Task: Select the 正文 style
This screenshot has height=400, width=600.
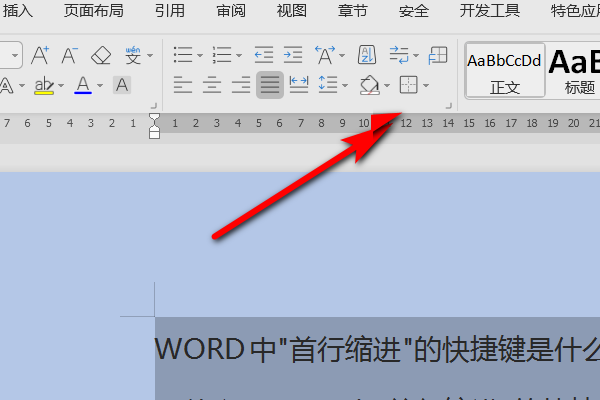Action: (x=505, y=71)
